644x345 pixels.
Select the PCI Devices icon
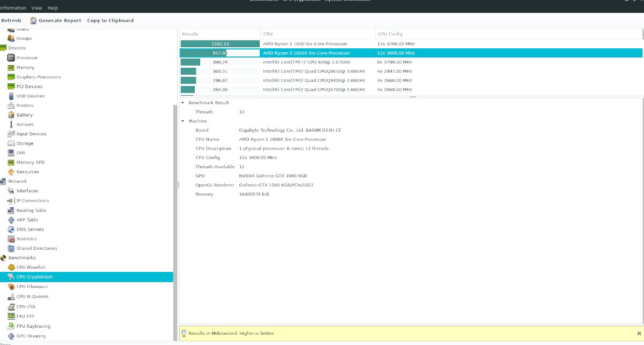point(11,86)
